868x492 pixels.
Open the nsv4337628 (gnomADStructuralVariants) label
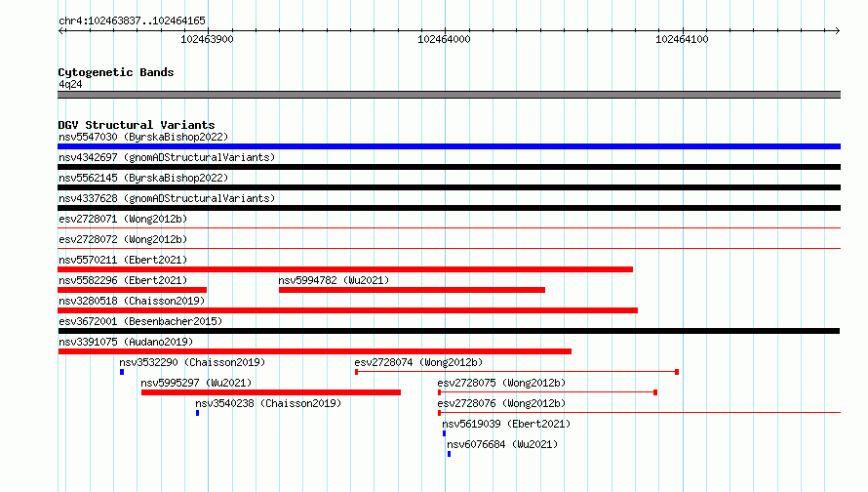tap(167, 198)
